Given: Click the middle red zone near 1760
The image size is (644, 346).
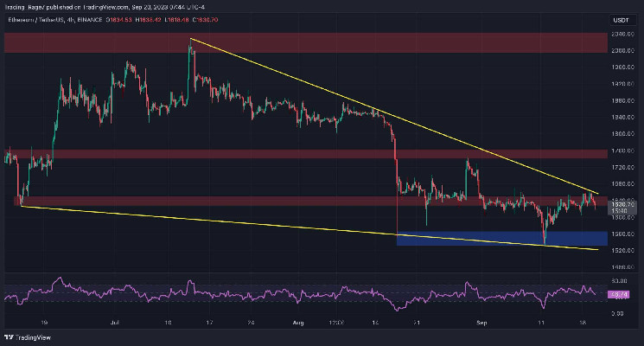Looking at the screenshot, I should click(x=303, y=153).
